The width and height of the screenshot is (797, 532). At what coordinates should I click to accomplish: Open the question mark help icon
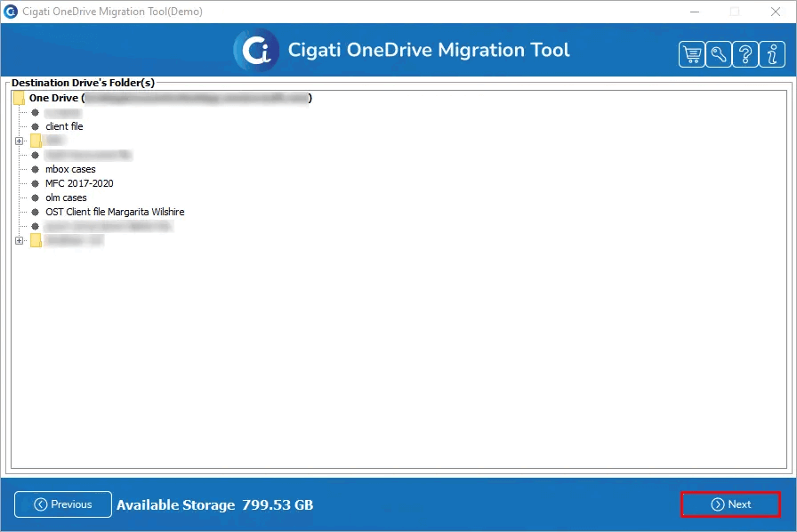click(x=746, y=53)
